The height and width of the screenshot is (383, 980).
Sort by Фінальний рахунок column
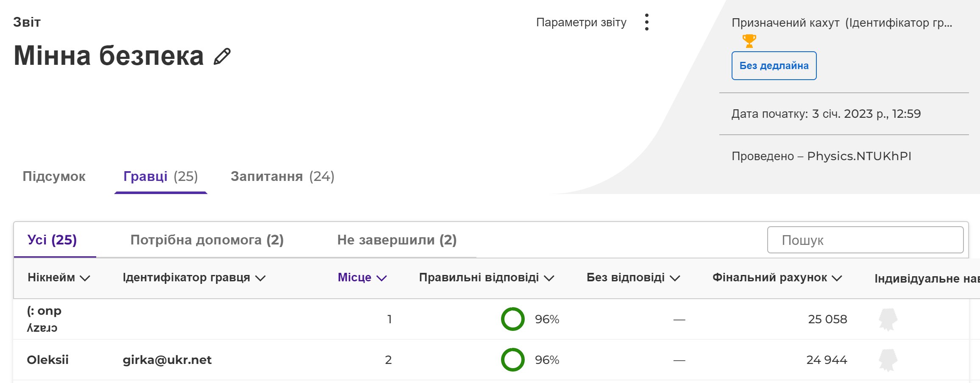pyautogui.click(x=777, y=278)
